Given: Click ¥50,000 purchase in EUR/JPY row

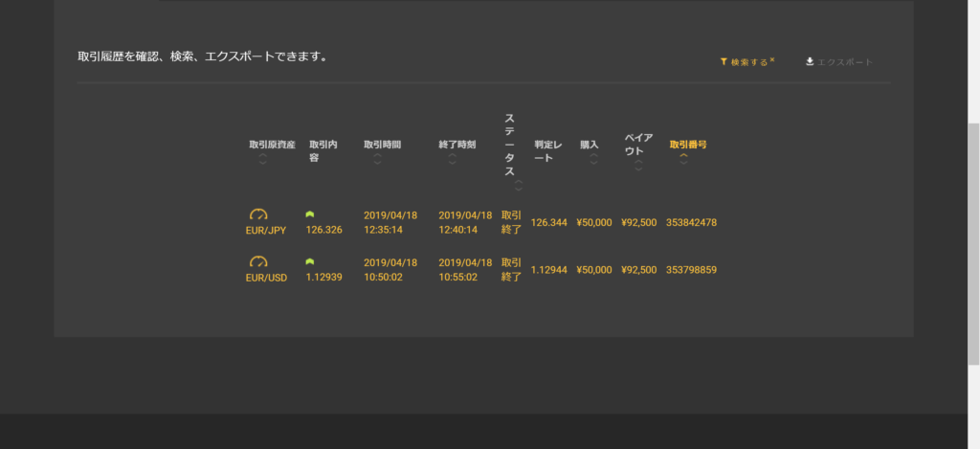Looking at the screenshot, I should 593,223.
